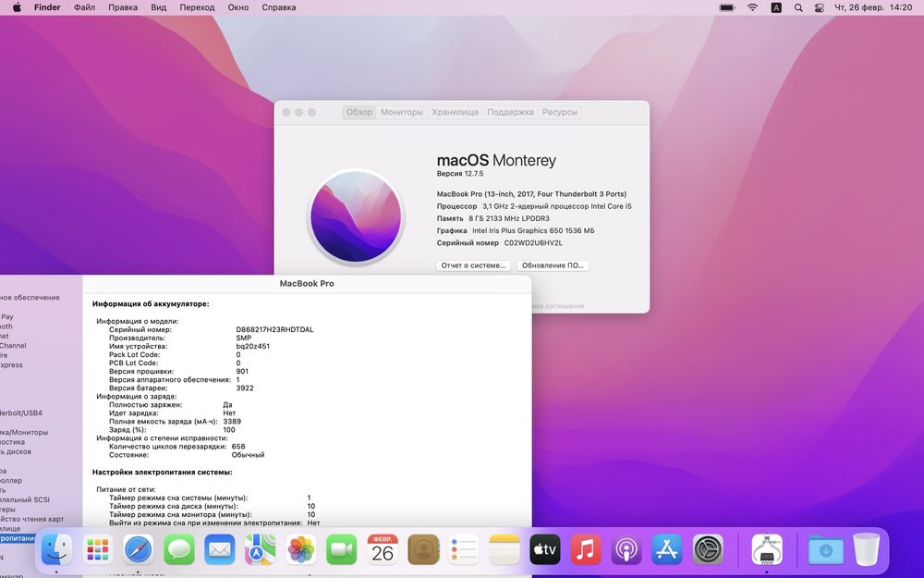The width and height of the screenshot is (924, 578).
Task: Click the date and time in the menu bar
Action: point(873,7)
